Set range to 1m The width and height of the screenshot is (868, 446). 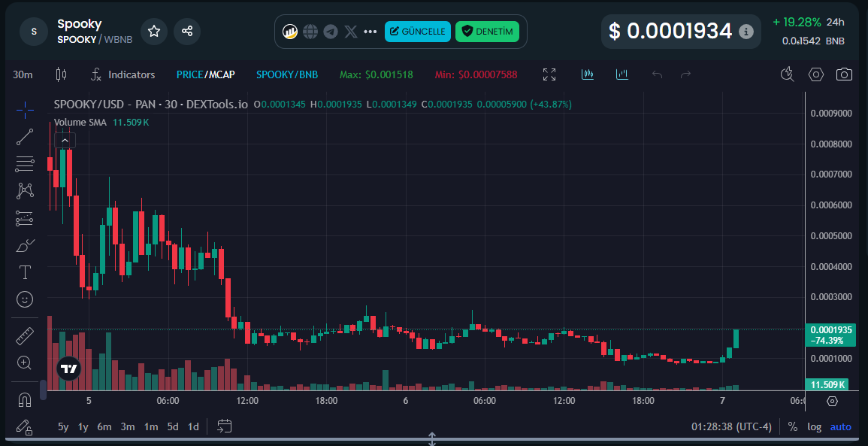coord(151,426)
